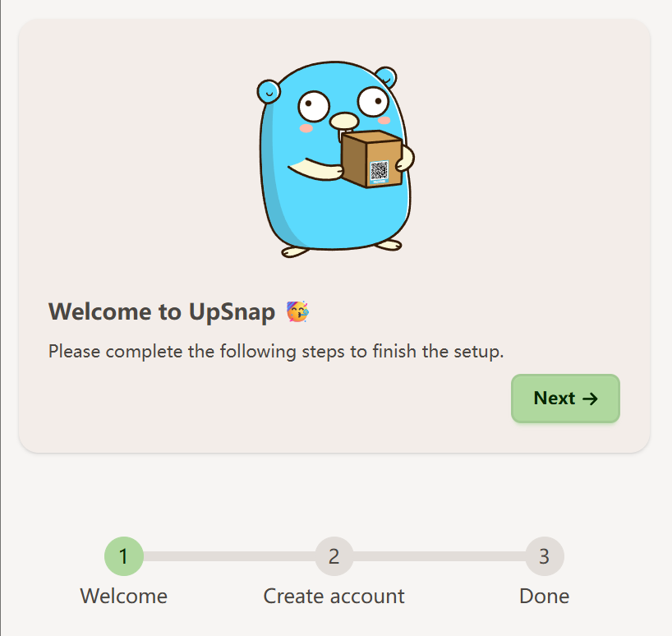The width and height of the screenshot is (672, 636).
Task: Click the Welcome to UpSnap heading
Action: coord(162,311)
